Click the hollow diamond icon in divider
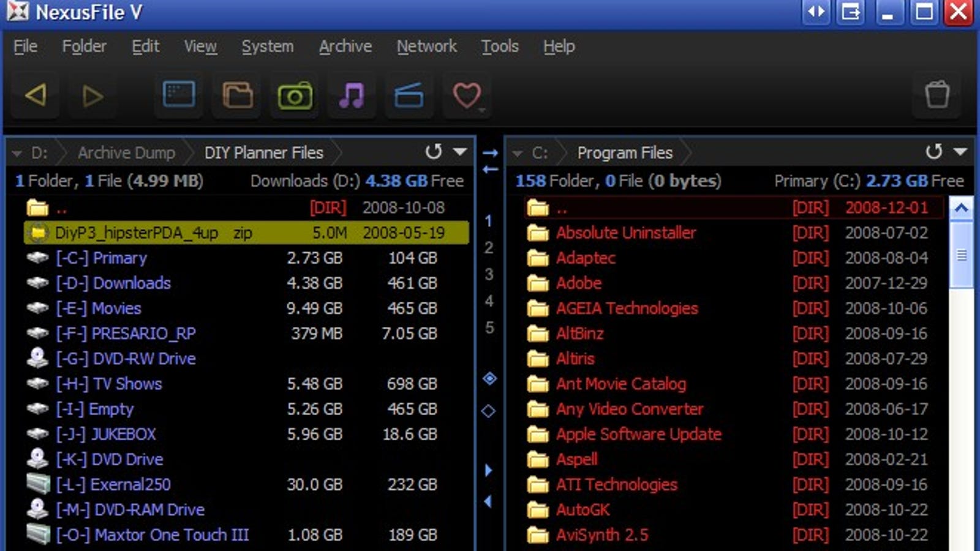980x551 pixels. coord(488,411)
